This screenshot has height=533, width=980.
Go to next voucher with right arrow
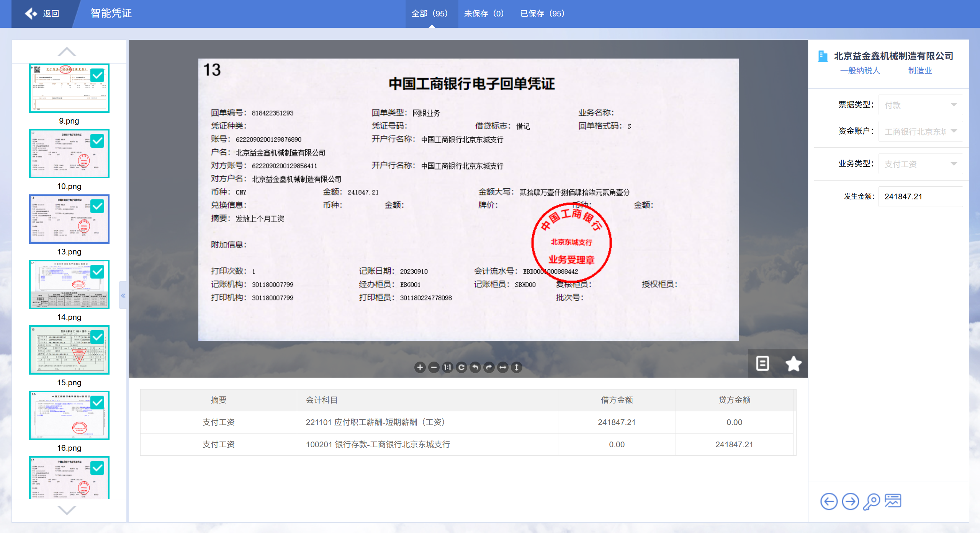pos(850,502)
